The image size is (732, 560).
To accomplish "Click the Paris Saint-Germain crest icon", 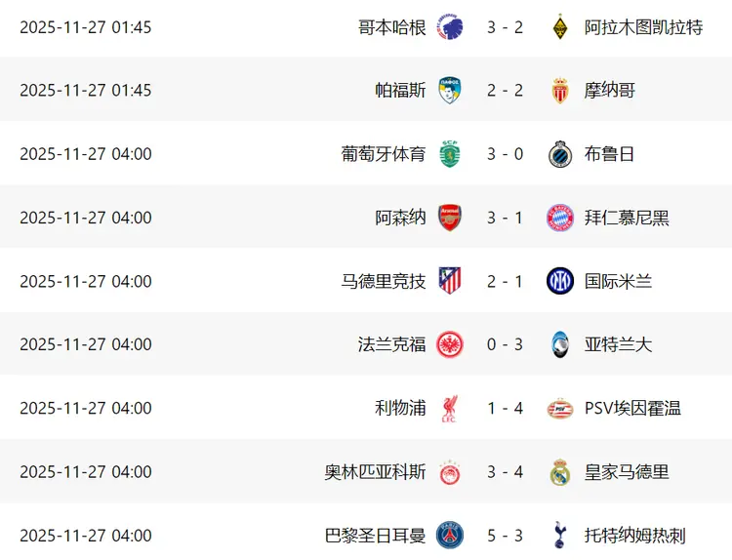I will (x=450, y=535).
